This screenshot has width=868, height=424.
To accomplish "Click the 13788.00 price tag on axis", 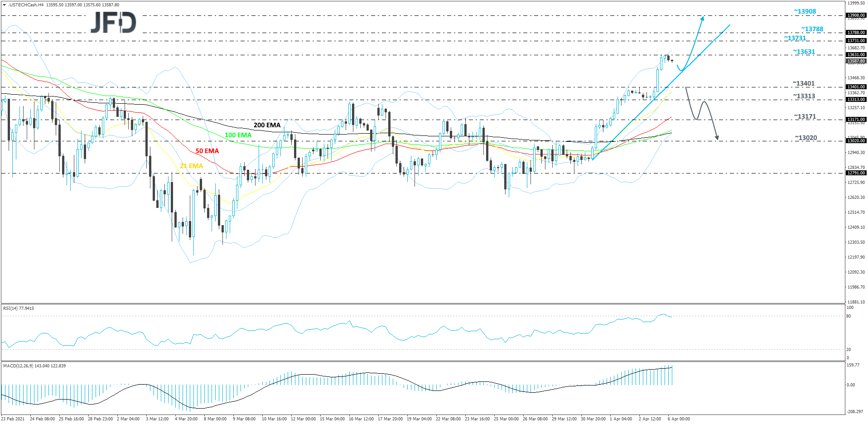I will pyautogui.click(x=856, y=33).
